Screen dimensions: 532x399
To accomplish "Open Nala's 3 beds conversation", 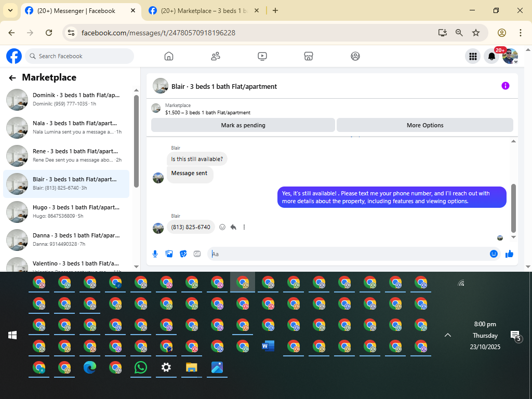I will coord(66,128).
